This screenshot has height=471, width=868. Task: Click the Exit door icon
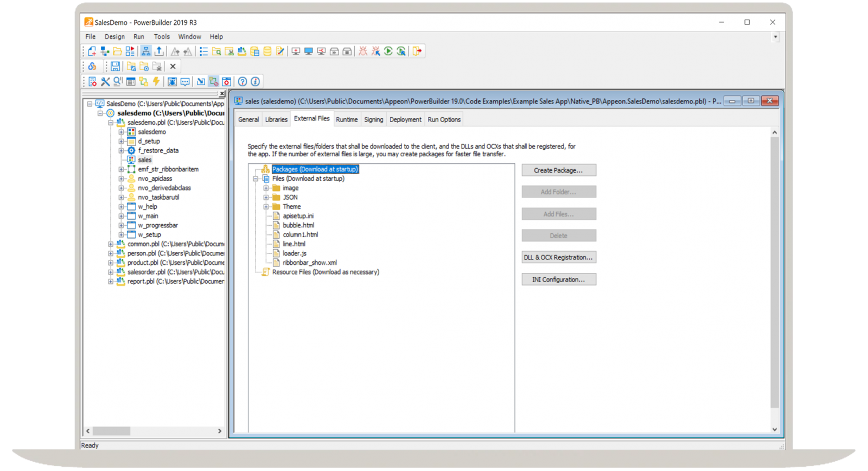coord(417,52)
